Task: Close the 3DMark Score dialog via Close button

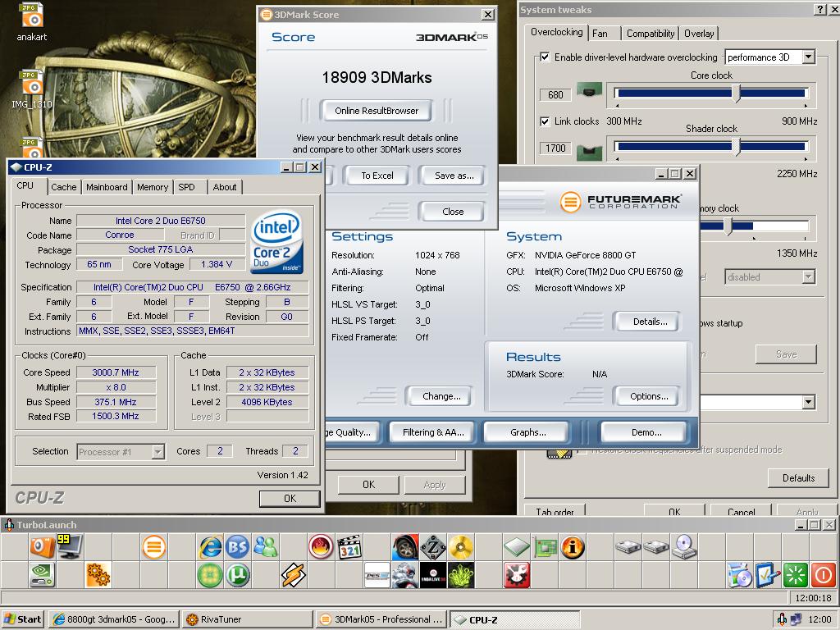Action: click(x=453, y=212)
